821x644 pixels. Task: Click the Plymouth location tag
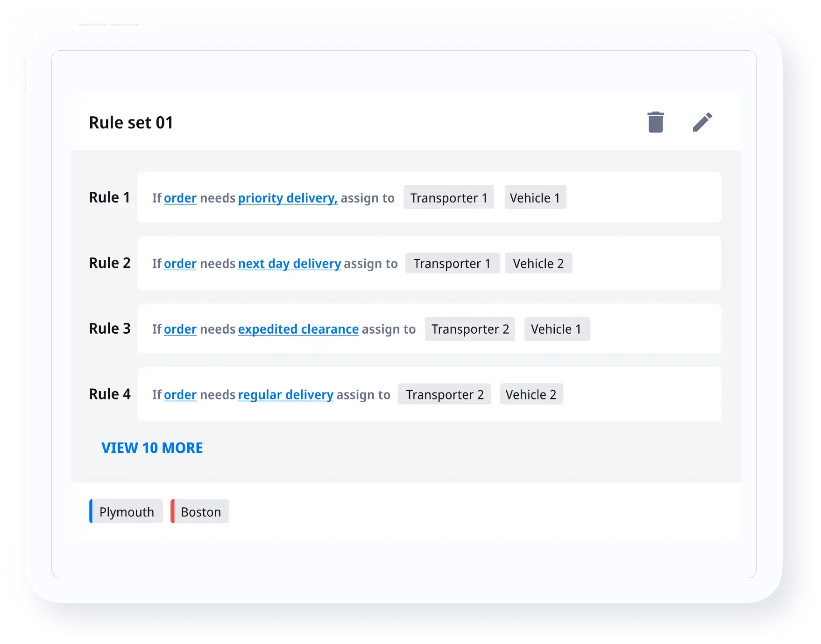[127, 512]
